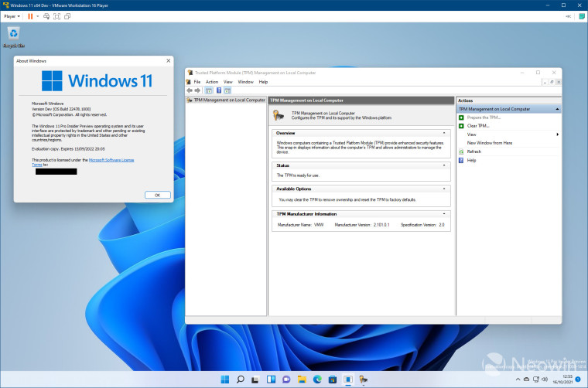Switch VMware to Unity mode
Viewport: 588px width, 388px height.
pos(67,16)
